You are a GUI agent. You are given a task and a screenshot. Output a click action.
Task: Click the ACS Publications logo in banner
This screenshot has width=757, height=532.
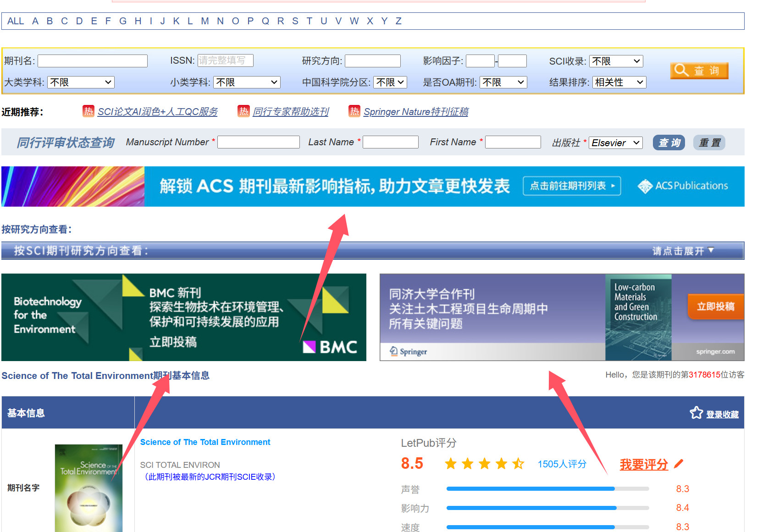tap(682, 186)
